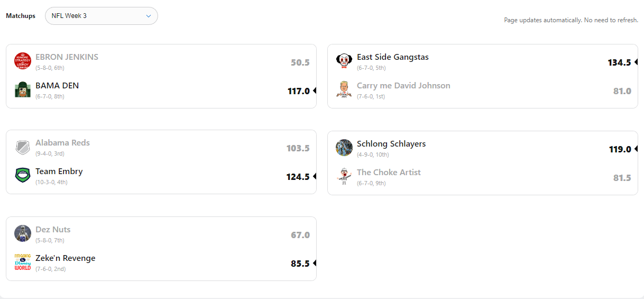Click the Alabama Reds shield logo
This screenshot has height=299, width=644.
coord(23,147)
